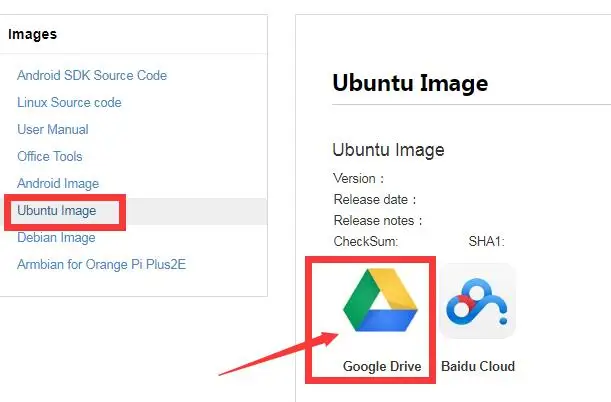Click the large Ubuntu Image title
The image size is (611, 402).
410,83
